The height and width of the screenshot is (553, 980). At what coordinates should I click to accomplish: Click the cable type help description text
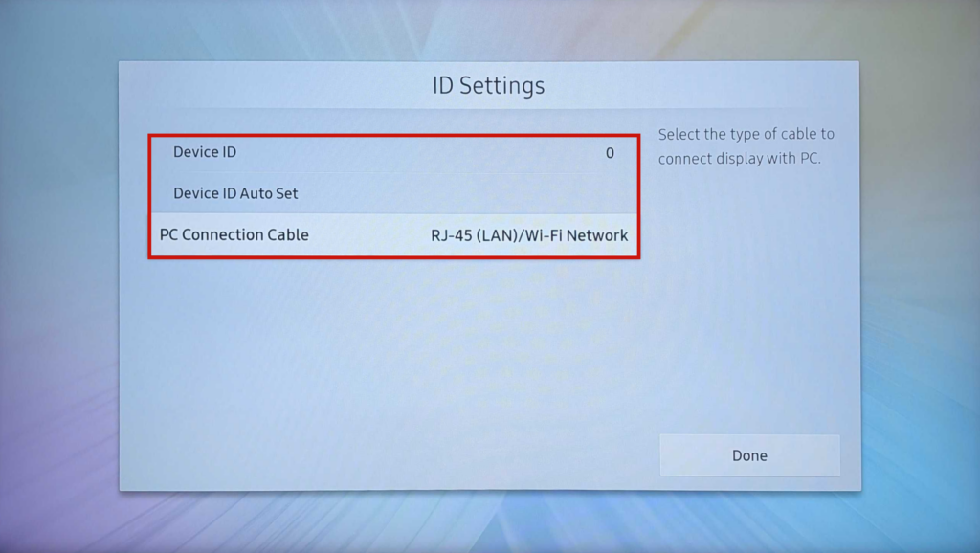coord(746,146)
